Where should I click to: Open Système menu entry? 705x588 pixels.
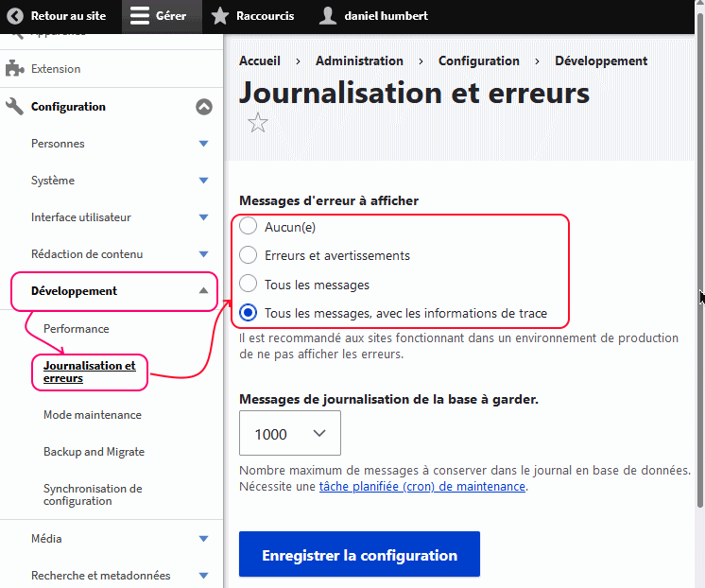[53, 181]
